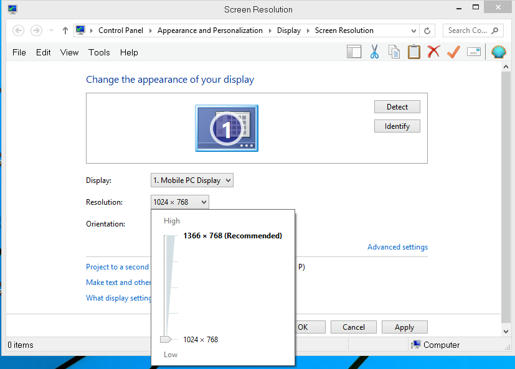The height and width of the screenshot is (369, 515).
Task: Click the Apply button
Action: (404, 327)
